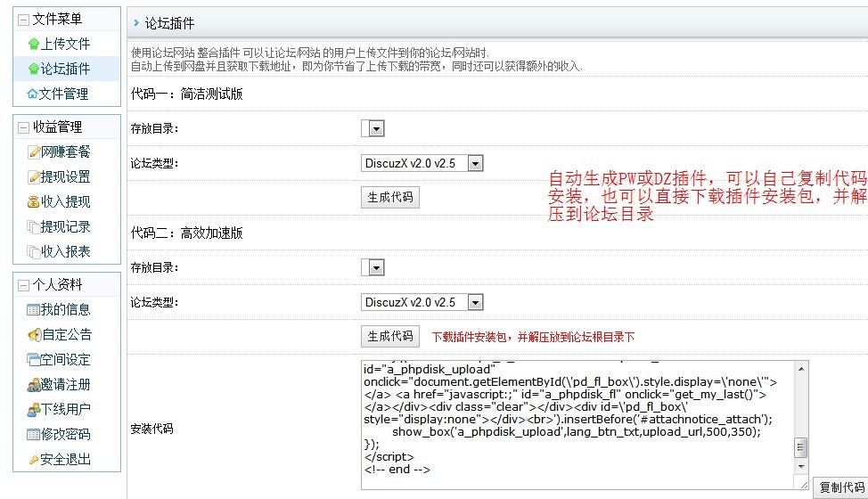This screenshot has height=499, width=868.
Task: Click the table icon beside 我的信息
Action: tap(33, 310)
